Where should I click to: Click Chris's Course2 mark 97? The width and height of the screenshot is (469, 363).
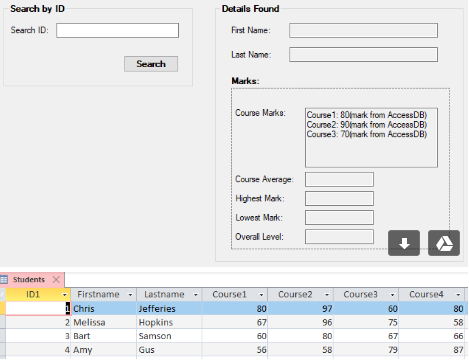300,309
